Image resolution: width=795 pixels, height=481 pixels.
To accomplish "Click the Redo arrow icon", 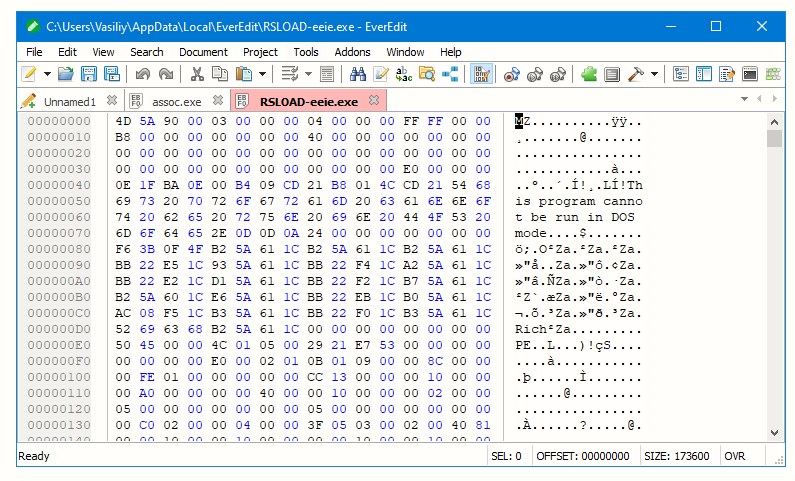I will point(166,75).
